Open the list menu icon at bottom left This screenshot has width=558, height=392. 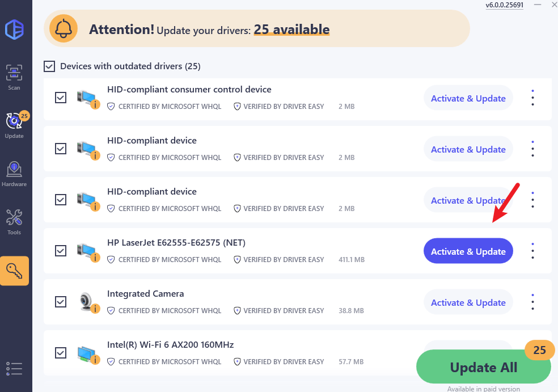coord(14,369)
